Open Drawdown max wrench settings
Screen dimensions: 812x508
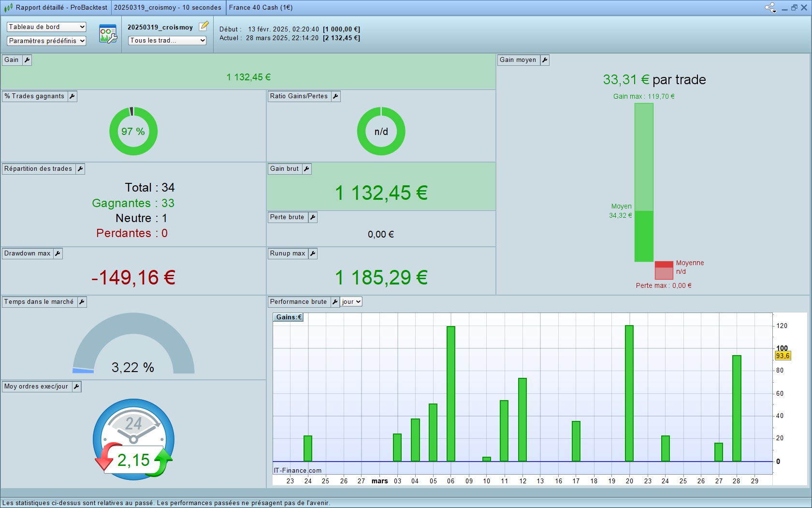click(58, 254)
